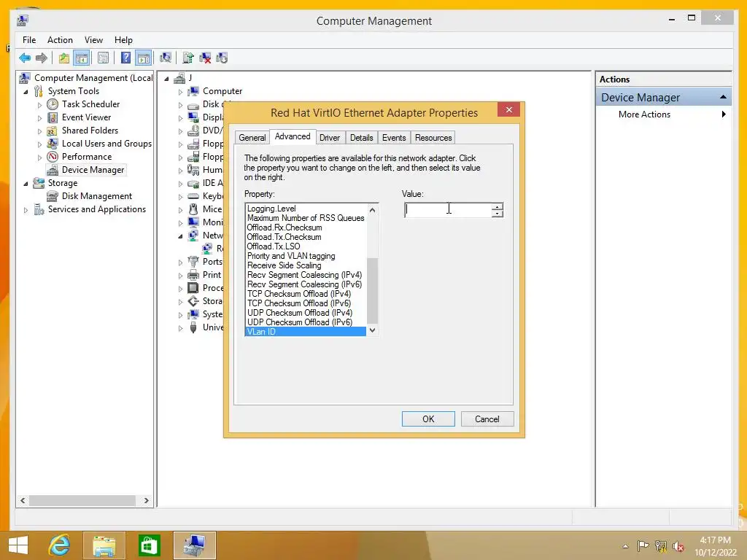Select Logging.Level property

(271, 209)
